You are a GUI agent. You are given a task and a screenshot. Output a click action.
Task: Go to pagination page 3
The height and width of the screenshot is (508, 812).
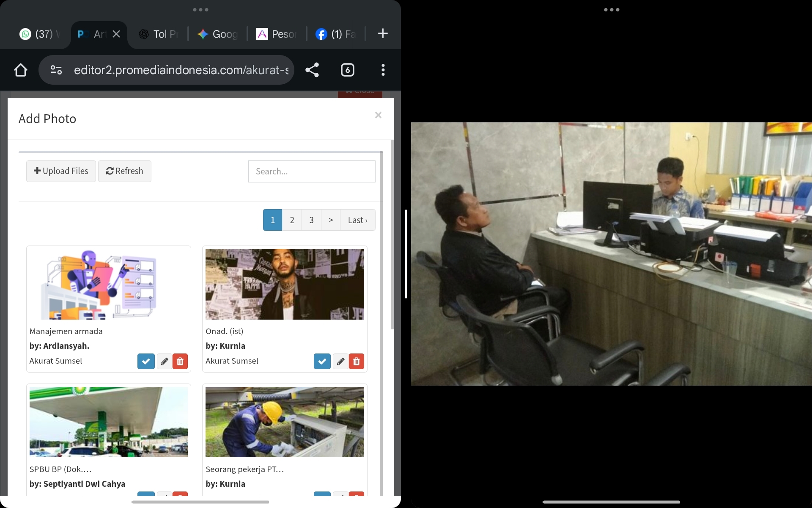[312, 220]
